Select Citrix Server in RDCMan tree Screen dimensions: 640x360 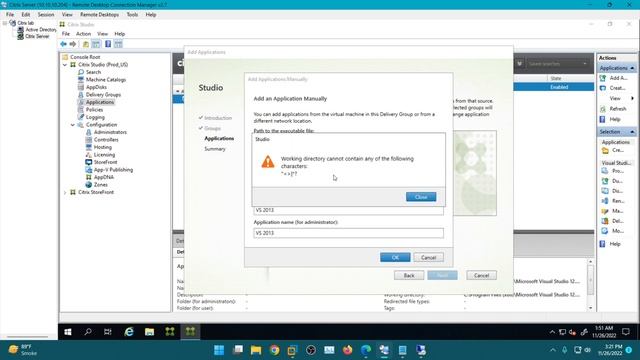[x=37, y=36]
